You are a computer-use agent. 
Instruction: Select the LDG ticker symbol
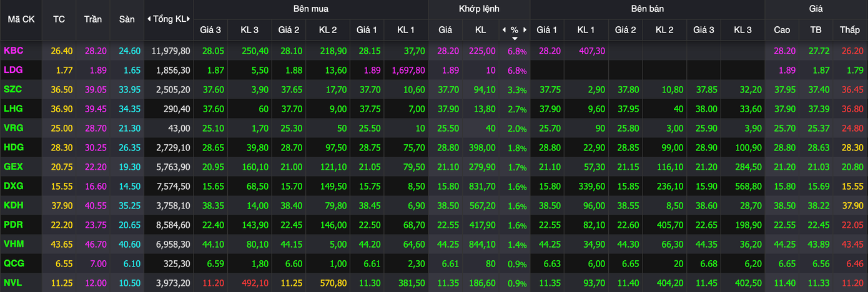click(13, 71)
